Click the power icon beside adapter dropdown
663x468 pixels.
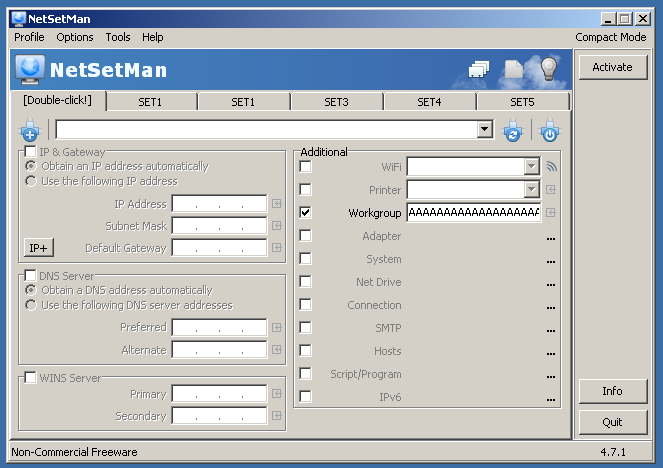[549, 130]
